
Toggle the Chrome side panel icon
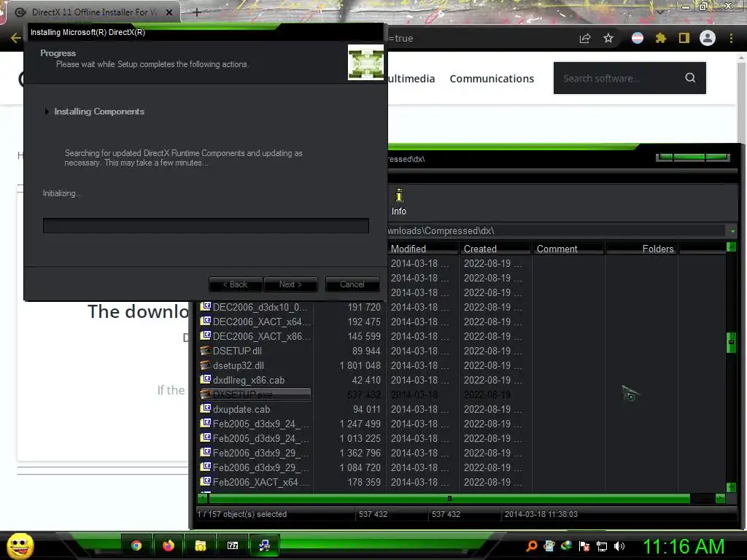click(684, 38)
